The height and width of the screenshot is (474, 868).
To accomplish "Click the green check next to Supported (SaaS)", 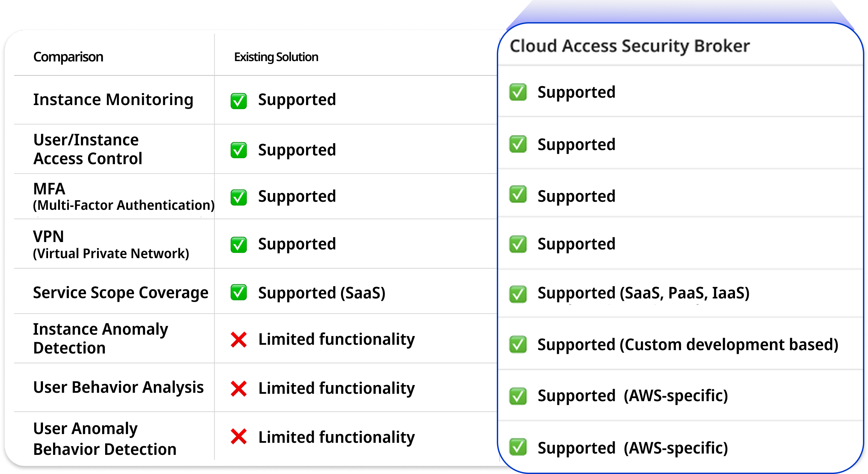I will click(x=238, y=292).
